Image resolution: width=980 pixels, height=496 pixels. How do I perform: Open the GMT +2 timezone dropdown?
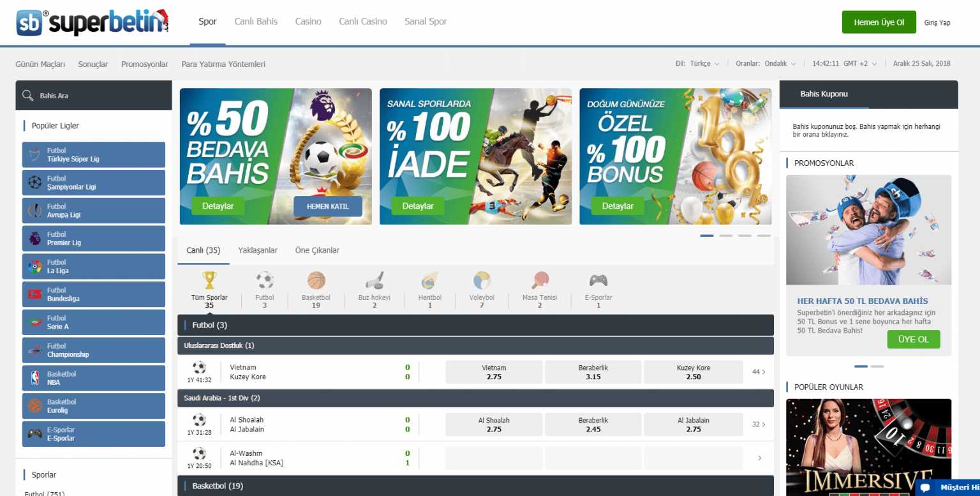(x=860, y=64)
